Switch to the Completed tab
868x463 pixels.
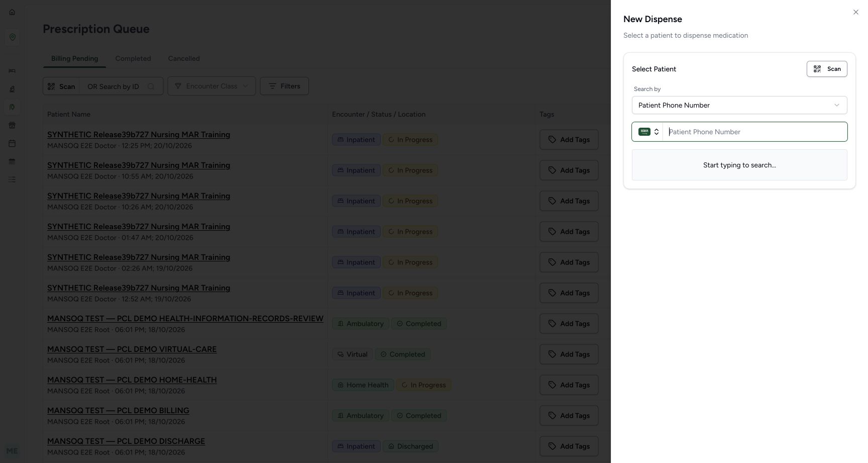(x=133, y=58)
